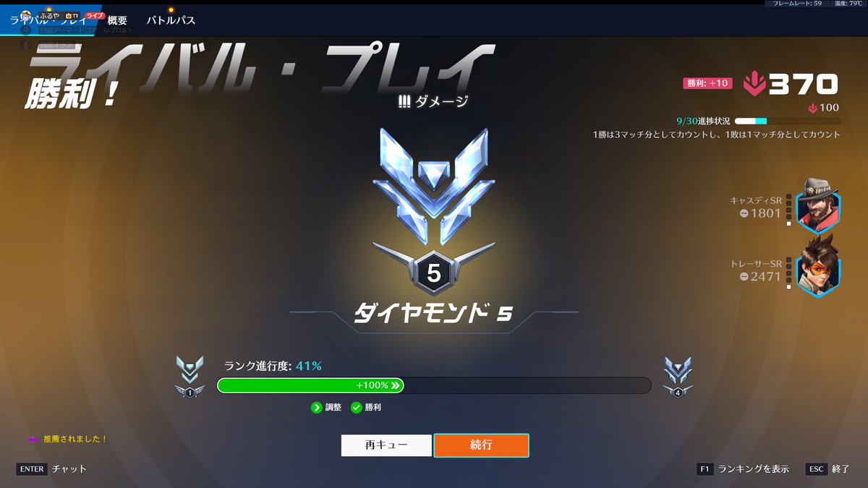This screenshot has height=488, width=868.
Task: Click the damage role icon above emblem
Action: pos(404,102)
